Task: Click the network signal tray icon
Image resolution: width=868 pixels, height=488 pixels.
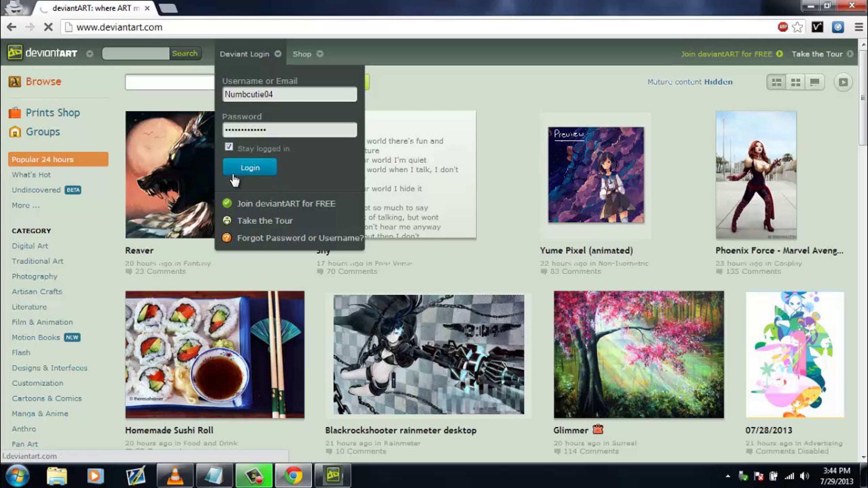Action: 789,476
